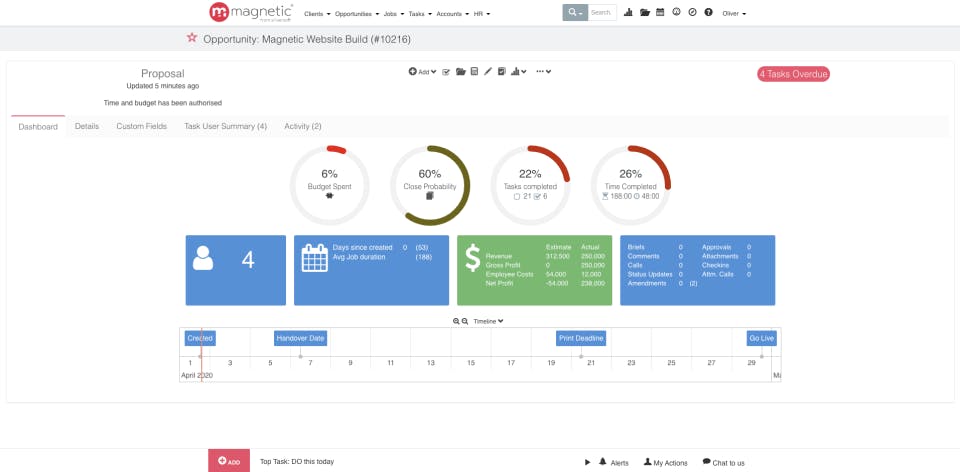
Task: Click 'Updated 5 minutes ago' text
Action: (163, 86)
